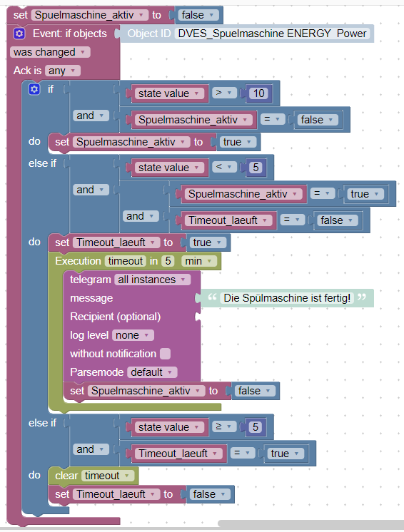Toggle the 'without notification' checkbox
The image size is (404, 532).
[165, 354]
